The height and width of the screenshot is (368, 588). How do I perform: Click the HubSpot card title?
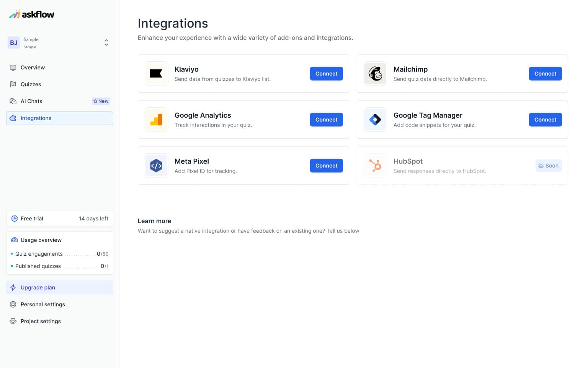pyautogui.click(x=408, y=161)
